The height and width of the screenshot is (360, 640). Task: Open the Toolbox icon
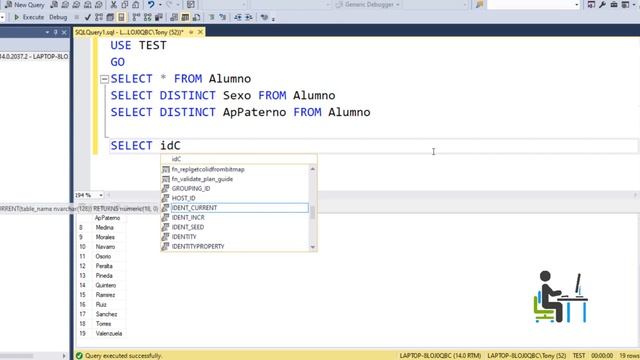tap(614, 4)
